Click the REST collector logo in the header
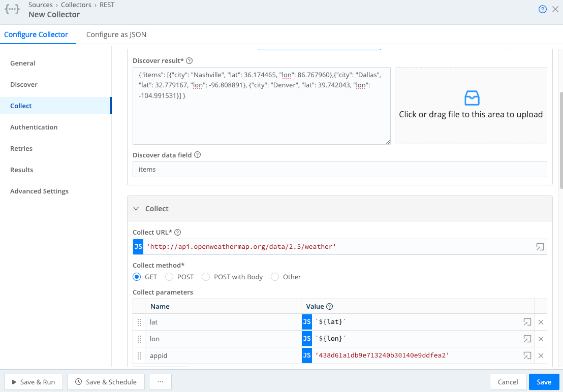Viewport: 563px width, 392px height. click(12, 9)
